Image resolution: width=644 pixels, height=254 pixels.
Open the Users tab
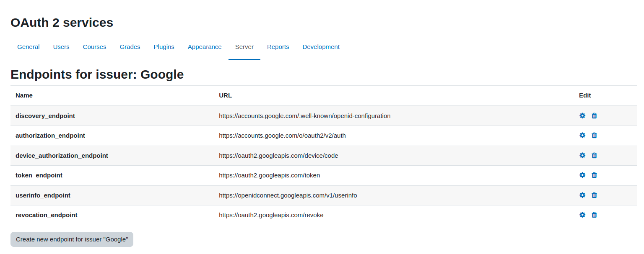click(61, 47)
